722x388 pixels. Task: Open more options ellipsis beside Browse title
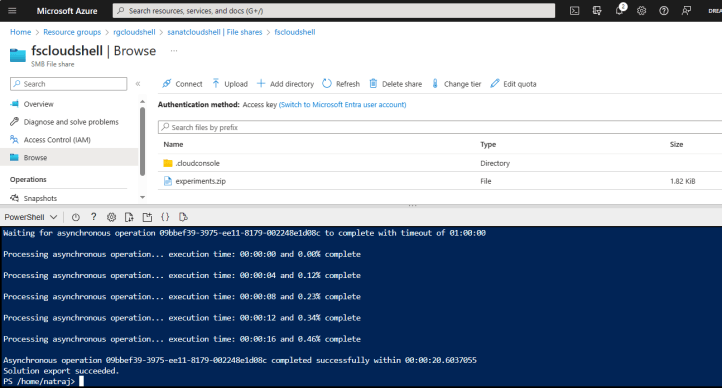pyautogui.click(x=174, y=51)
